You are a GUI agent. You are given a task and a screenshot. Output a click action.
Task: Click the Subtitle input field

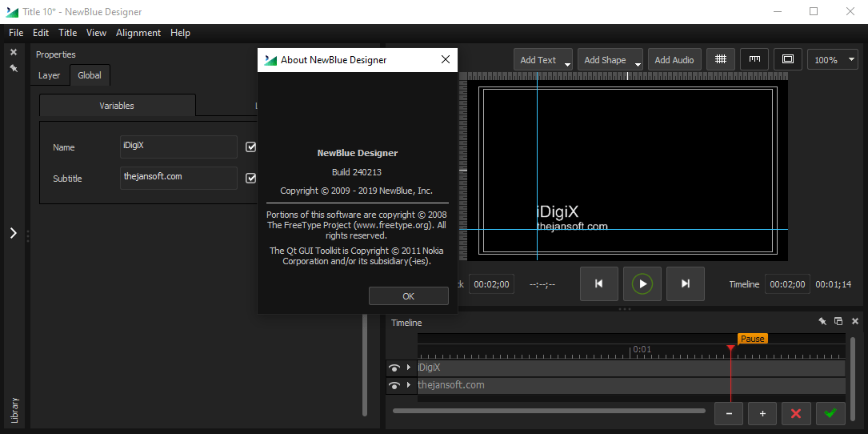click(179, 178)
